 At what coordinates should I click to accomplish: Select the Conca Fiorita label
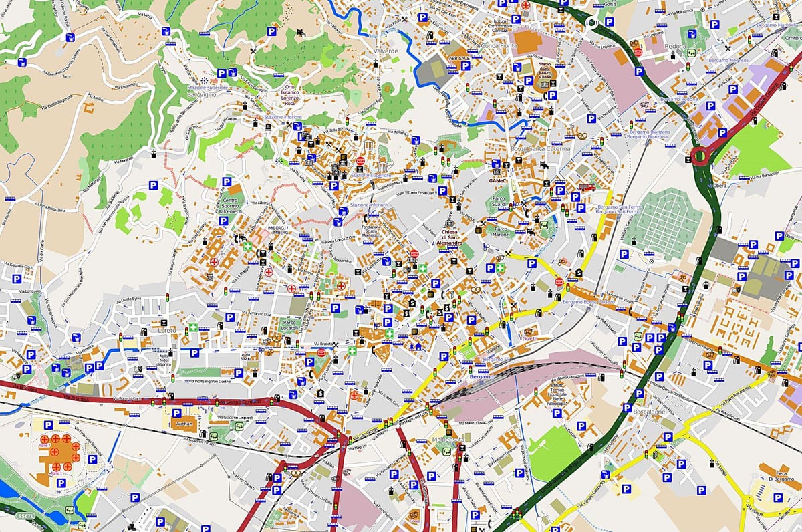click(499, 47)
